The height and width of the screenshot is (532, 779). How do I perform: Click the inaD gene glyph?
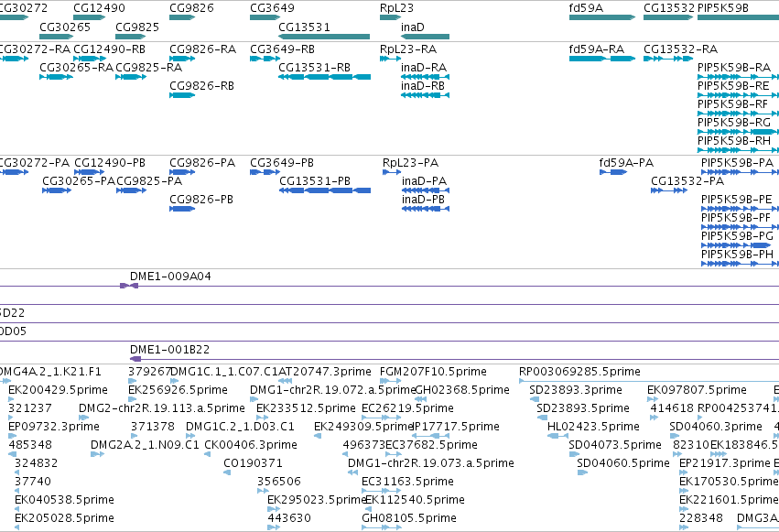click(x=425, y=37)
